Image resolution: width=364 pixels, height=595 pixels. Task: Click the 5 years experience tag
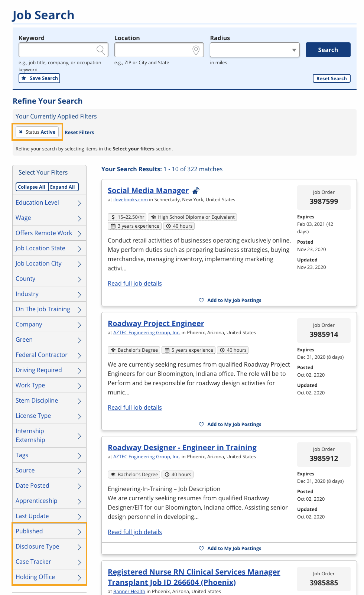[x=189, y=350]
